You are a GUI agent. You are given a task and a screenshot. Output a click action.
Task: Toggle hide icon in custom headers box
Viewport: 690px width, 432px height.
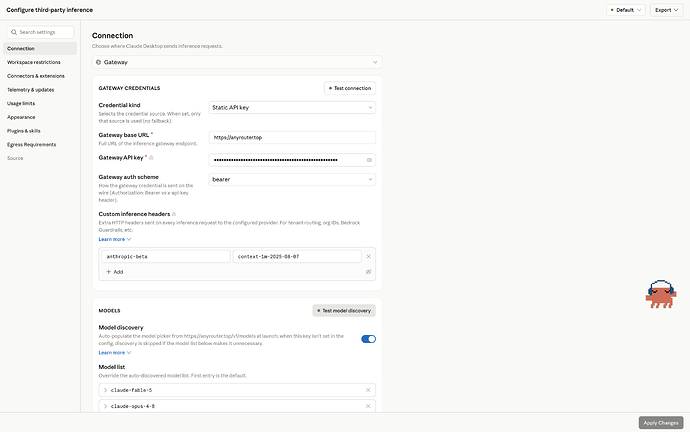click(x=368, y=272)
